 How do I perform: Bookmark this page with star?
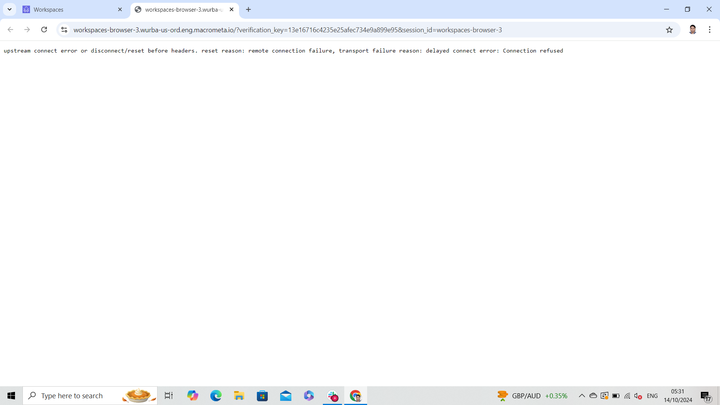coord(669,30)
